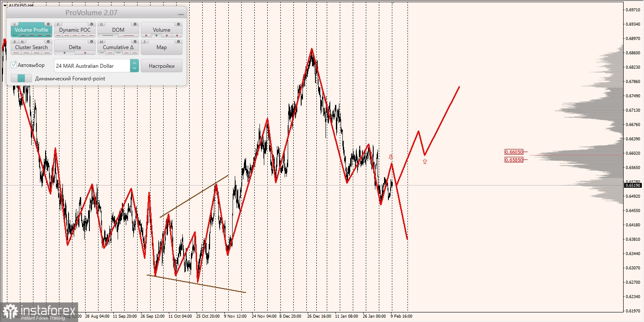
Task: Open the Volume Profile settings gear
Action: 48,24
